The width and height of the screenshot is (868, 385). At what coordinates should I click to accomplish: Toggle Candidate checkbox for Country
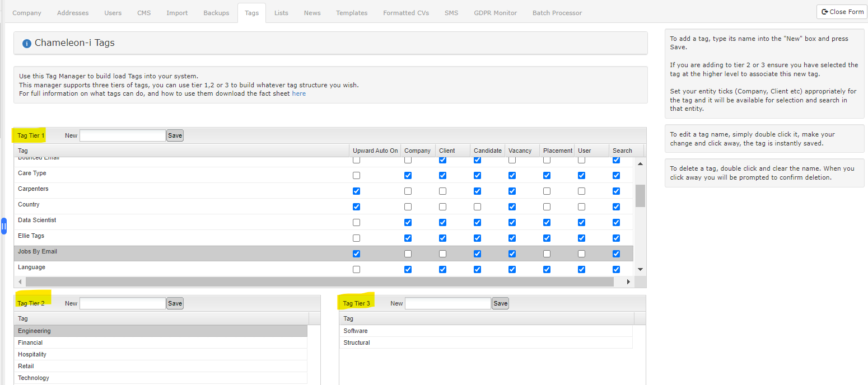[477, 206]
